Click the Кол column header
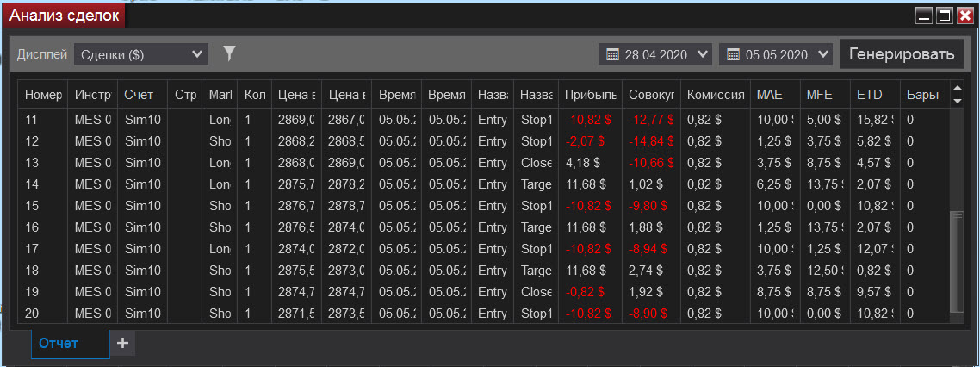The height and width of the screenshot is (367, 980). coord(254,95)
